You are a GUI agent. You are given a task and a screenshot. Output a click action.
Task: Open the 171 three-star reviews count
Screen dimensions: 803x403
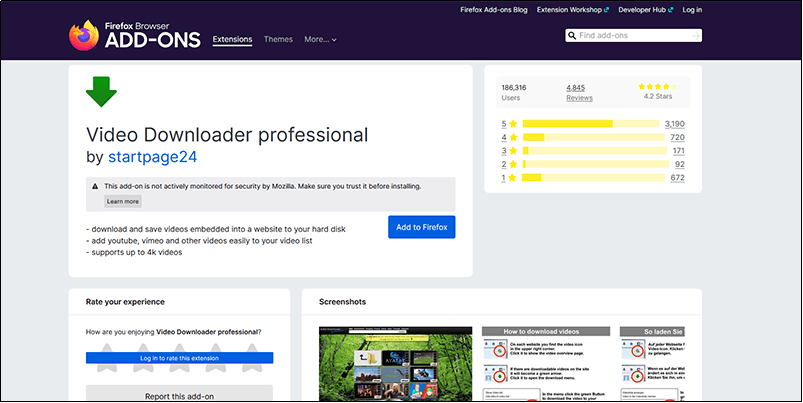[x=679, y=151]
